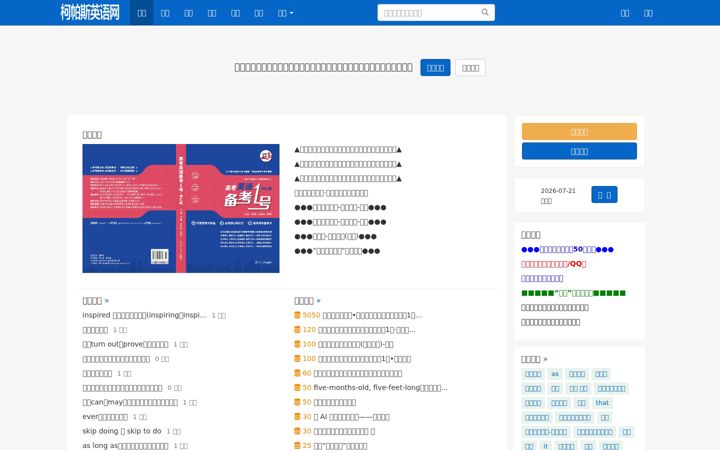Open the blue ●●● sidebar link with 50
The height and width of the screenshot is (450, 720).
567,249
